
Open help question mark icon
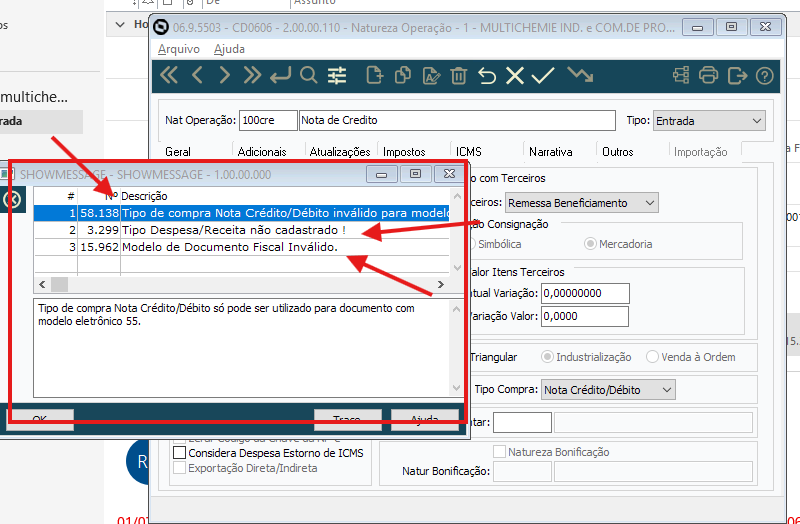[764, 76]
